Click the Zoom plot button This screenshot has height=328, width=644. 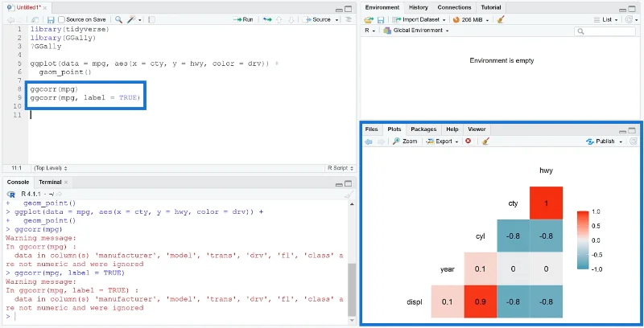405,141
